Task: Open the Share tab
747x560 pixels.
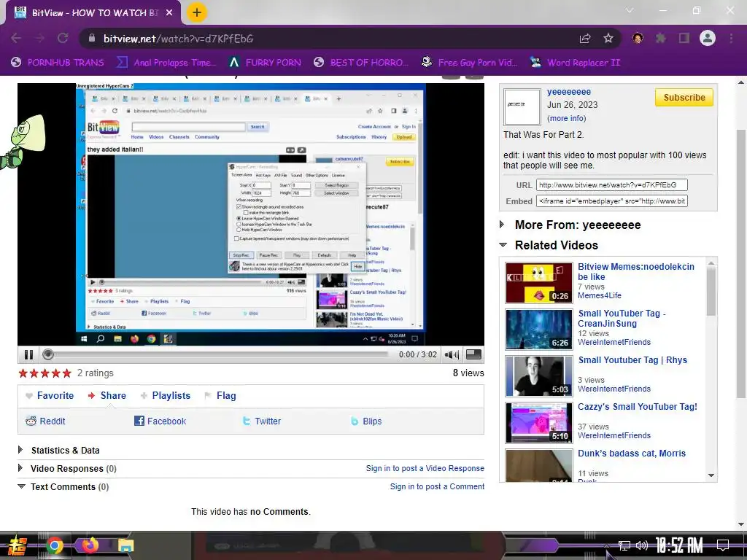Action: click(107, 396)
